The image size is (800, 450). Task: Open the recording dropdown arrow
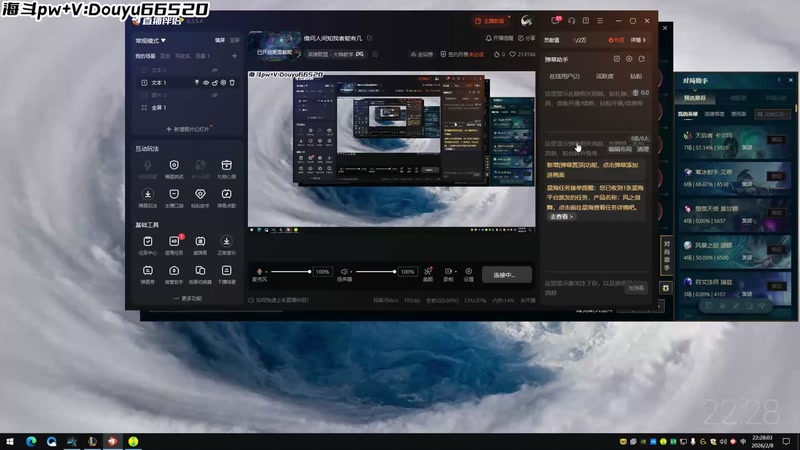456,271
